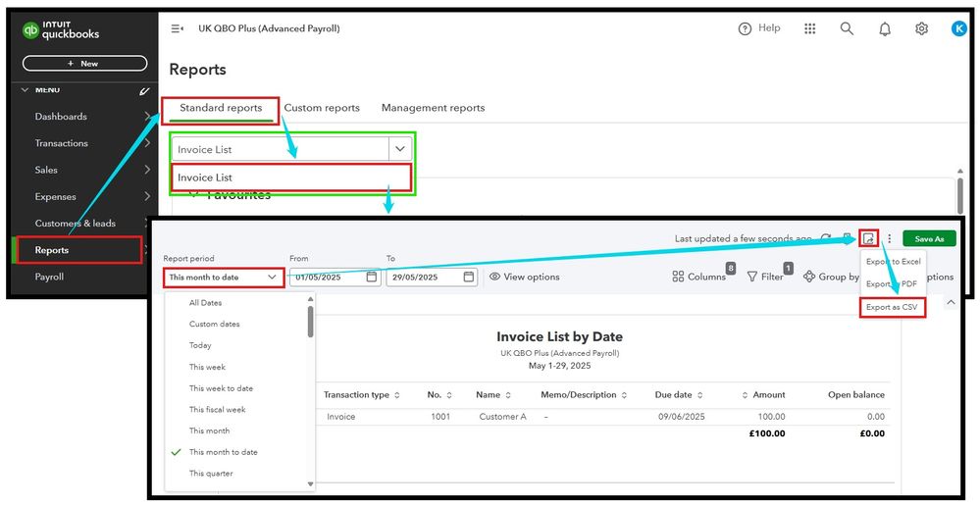980x507 pixels.
Task: Click the period list scrollbar thumb
Action: (311, 322)
